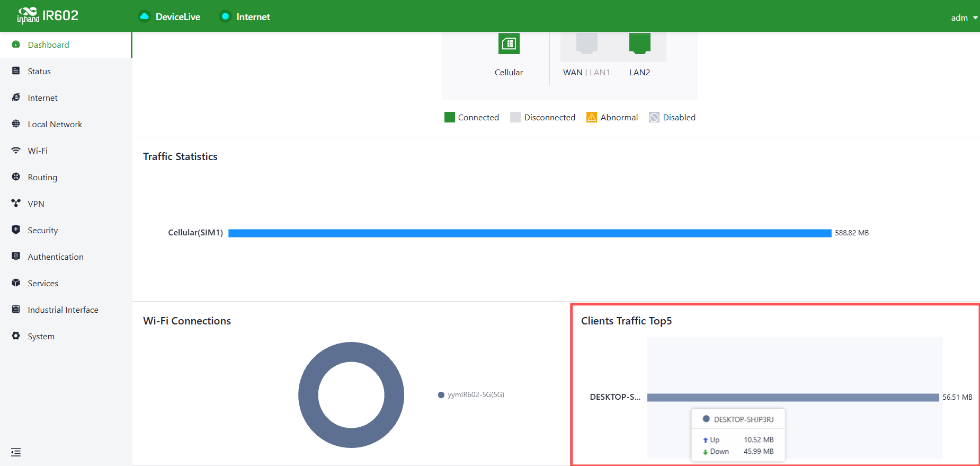The image size is (980, 466).
Task: Click the Routing icon in the sidebar
Action: (x=16, y=177)
